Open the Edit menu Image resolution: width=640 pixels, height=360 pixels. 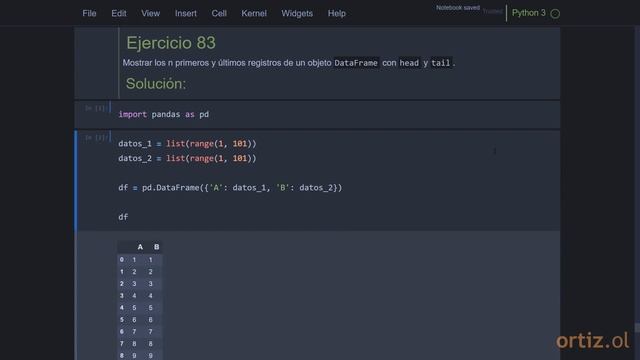(119, 13)
